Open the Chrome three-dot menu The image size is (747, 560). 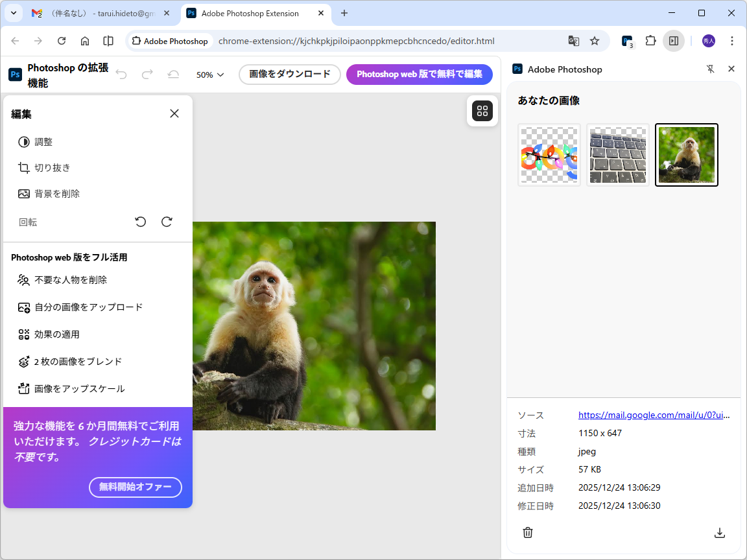click(x=732, y=41)
